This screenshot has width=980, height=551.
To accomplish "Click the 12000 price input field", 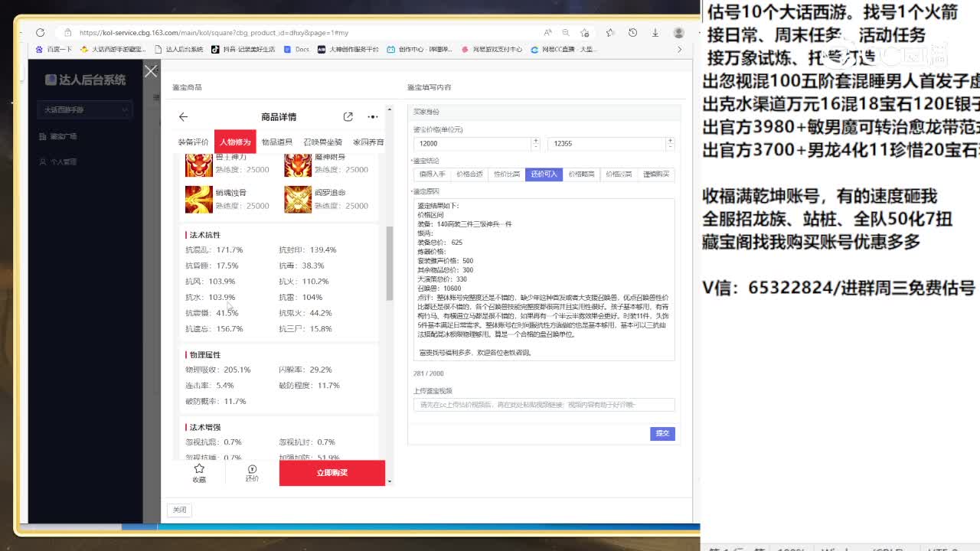I will pos(472,143).
